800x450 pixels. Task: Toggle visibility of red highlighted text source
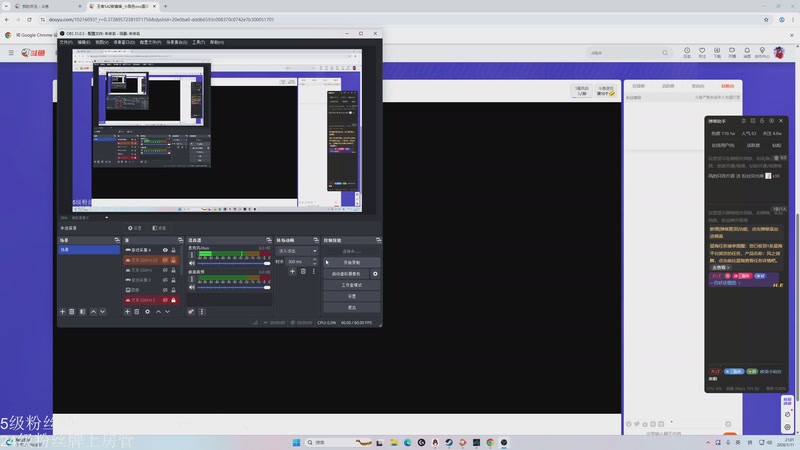point(165,300)
